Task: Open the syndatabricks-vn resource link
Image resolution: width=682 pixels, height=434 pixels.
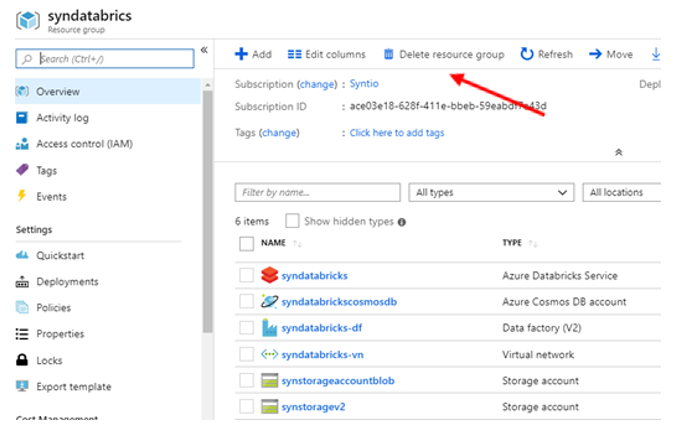Action: pyautogui.click(x=322, y=355)
